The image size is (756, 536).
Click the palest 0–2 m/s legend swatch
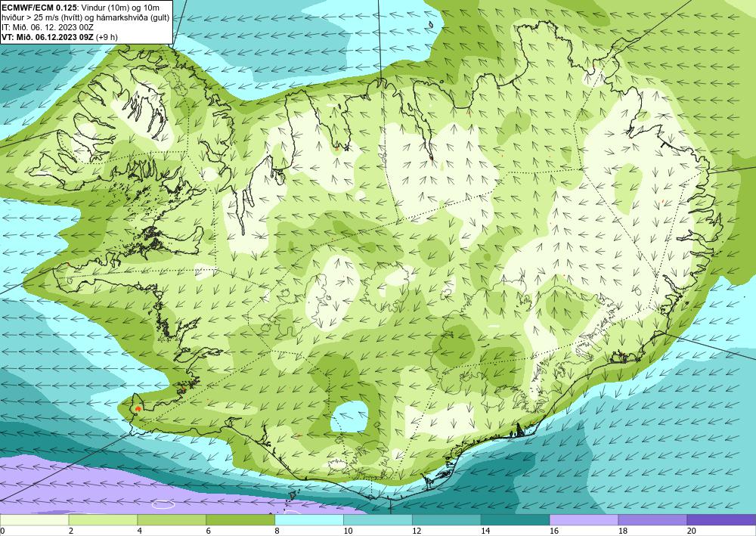pos(34,520)
